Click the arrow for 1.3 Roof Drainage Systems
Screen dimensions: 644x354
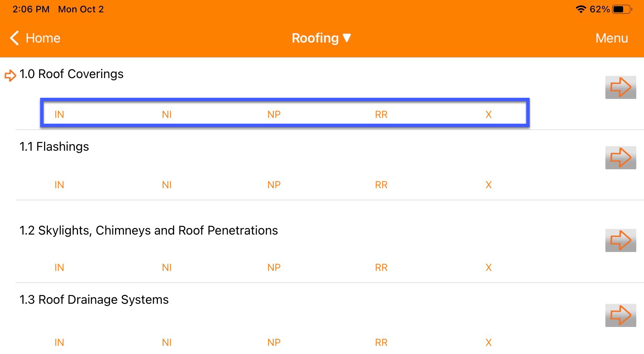(620, 314)
